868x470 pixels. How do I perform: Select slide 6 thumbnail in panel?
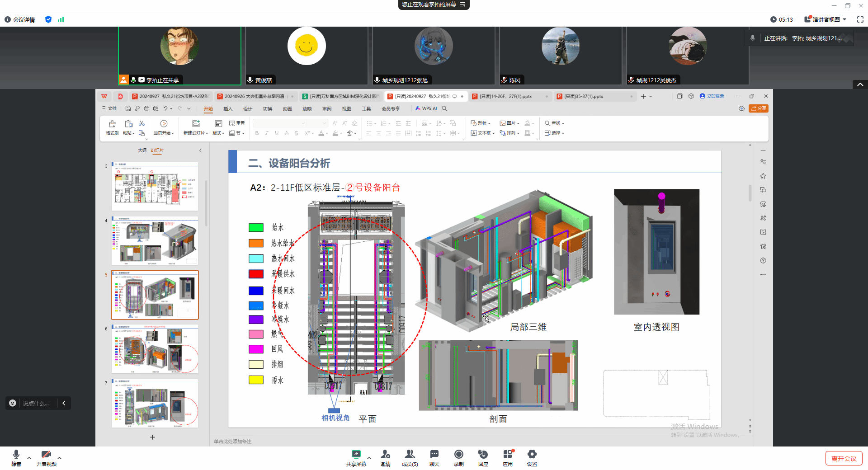(155, 349)
